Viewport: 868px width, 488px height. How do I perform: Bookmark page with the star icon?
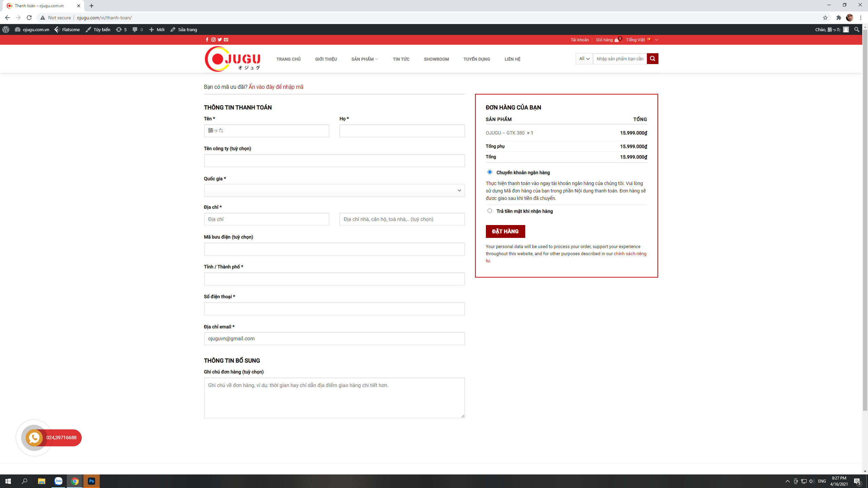pos(825,18)
